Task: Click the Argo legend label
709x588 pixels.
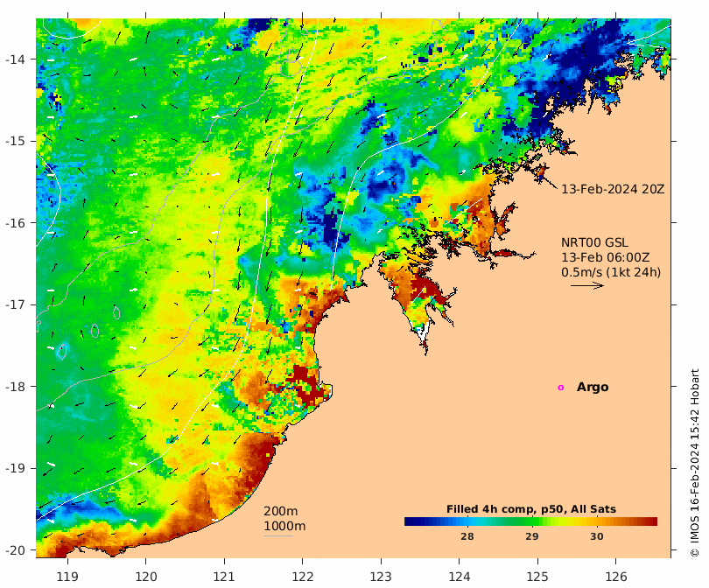Action: [x=593, y=388]
